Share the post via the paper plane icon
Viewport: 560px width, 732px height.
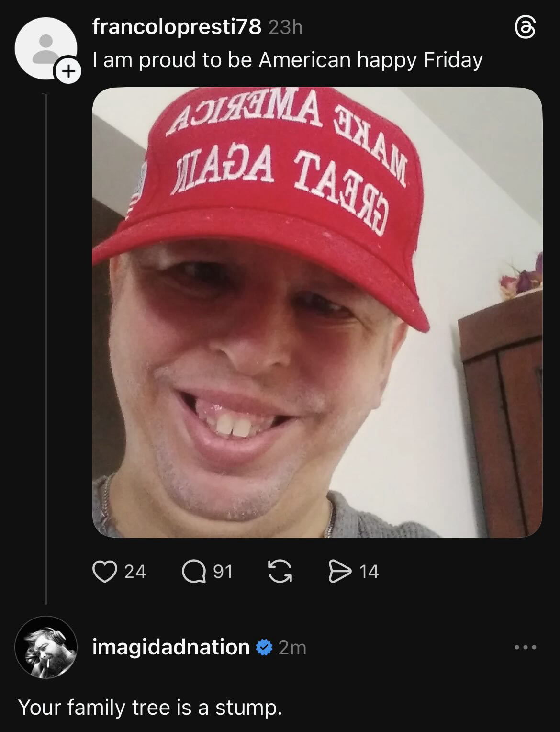339,572
